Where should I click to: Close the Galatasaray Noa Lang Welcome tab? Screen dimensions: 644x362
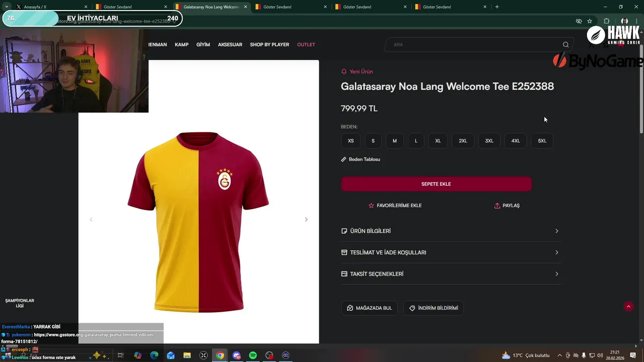point(246,7)
